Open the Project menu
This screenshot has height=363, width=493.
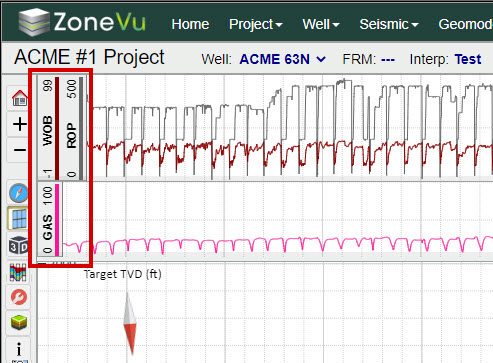pos(256,24)
